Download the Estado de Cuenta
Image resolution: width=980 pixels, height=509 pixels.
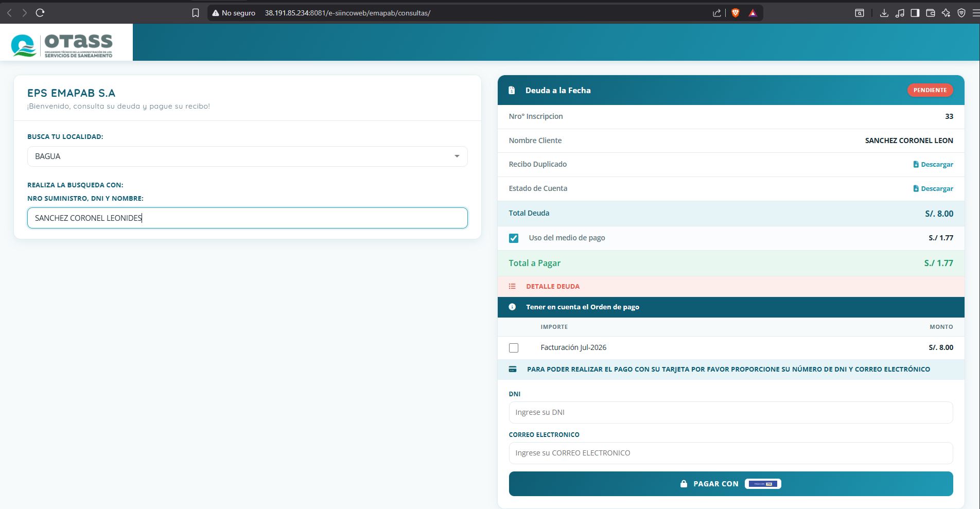tap(933, 189)
